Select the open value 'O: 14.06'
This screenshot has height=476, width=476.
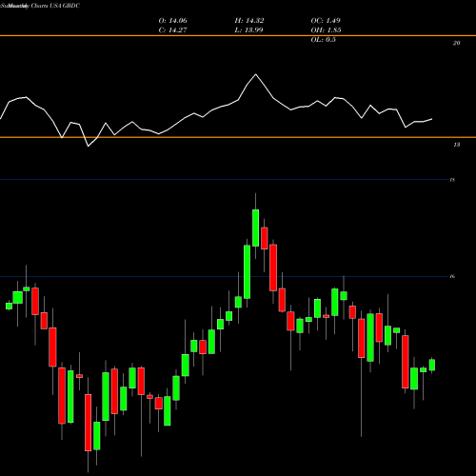coord(173,21)
